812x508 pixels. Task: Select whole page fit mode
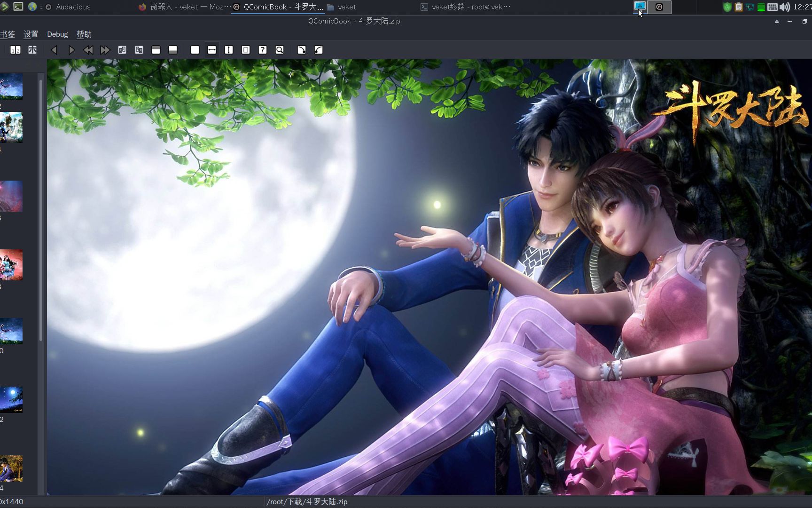pyautogui.click(x=246, y=50)
